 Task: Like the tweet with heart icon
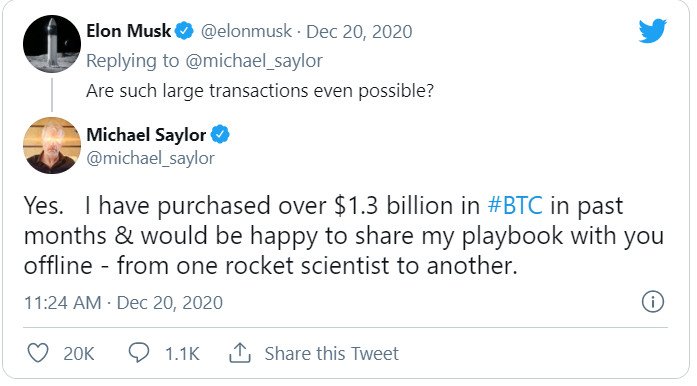pyautogui.click(x=38, y=353)
